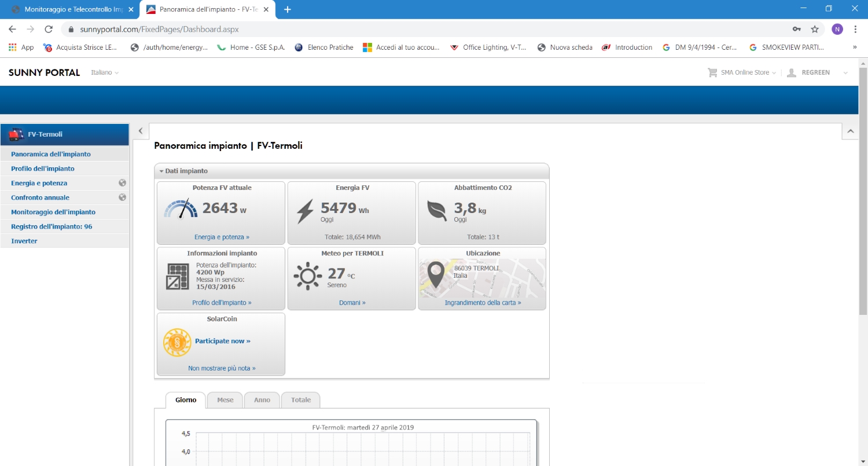The width and height of the screenshot is (868, 466).
Task: Click the sun weather icon for TERMOLI
Action: click(307, 276)
